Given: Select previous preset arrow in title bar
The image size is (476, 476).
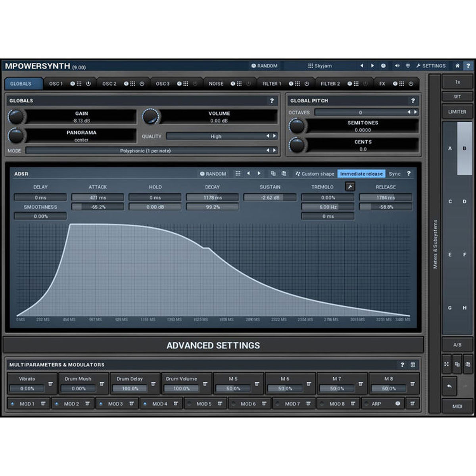Looking at the screenshot, I should click(x=362, y=66).
